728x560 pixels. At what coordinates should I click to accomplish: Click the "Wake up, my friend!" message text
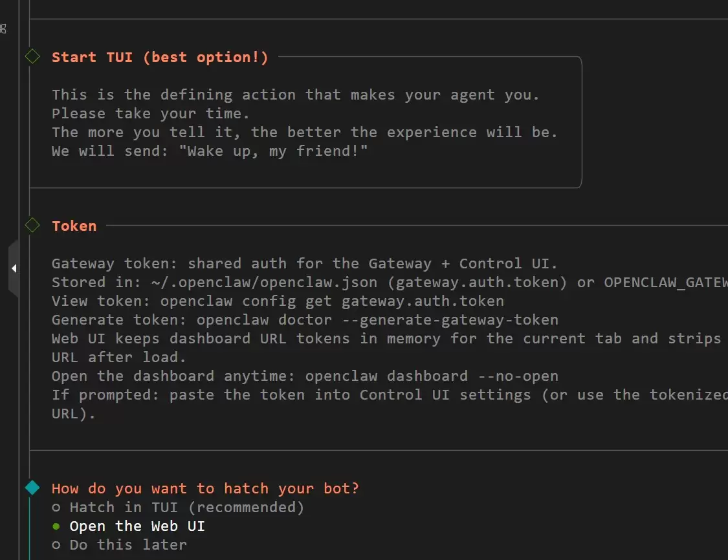[x=273, y=151]
